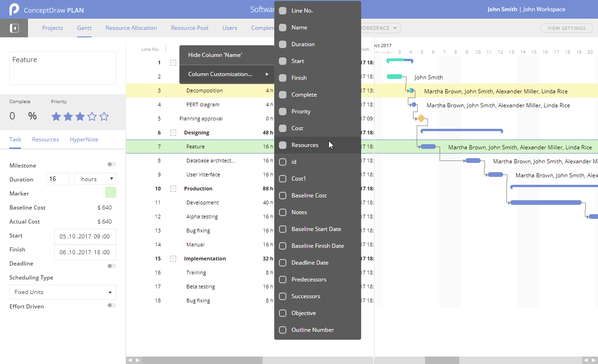Collapse the left side panel with the arrow icon
The height and width of the screenshot is (364, 598).
click(14, 28)
